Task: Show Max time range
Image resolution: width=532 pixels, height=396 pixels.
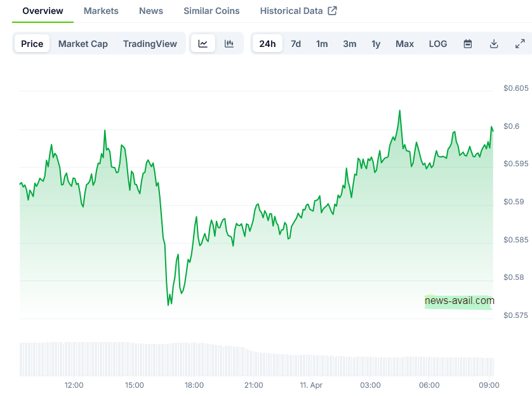Action: coord(404,44)
